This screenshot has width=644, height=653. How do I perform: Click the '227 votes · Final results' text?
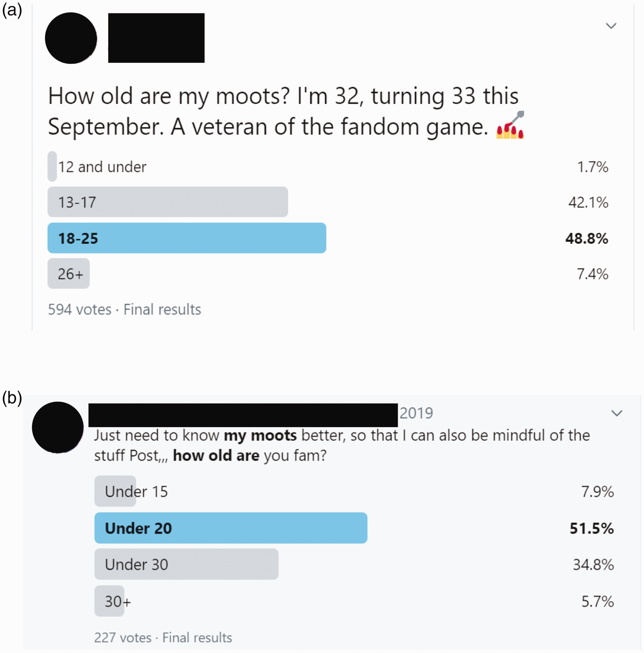coord(163,637)
